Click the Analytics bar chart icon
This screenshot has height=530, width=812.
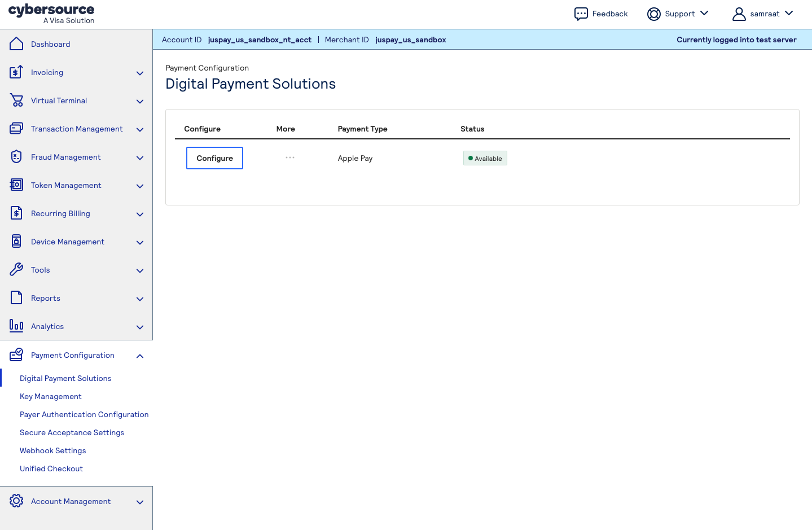pos(16,326)
